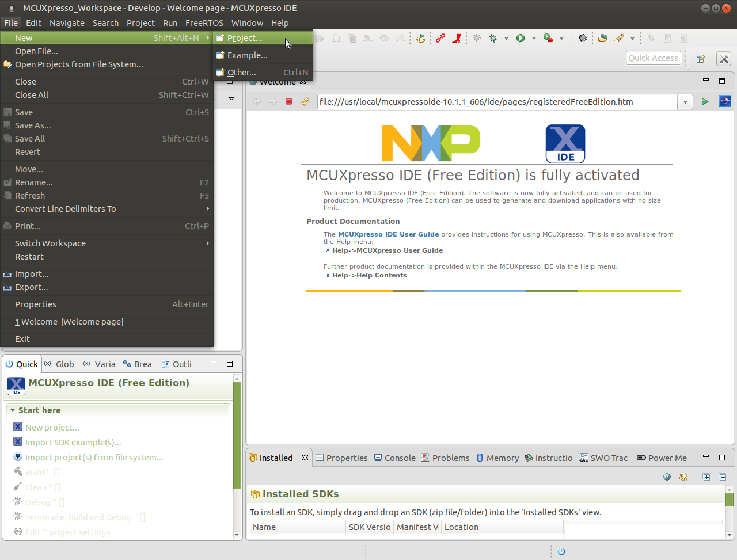The height and width of the screenshot is (560, 737).
Task: Click the Run with toolbox external tools icon
Action: (x=548, y=38)
